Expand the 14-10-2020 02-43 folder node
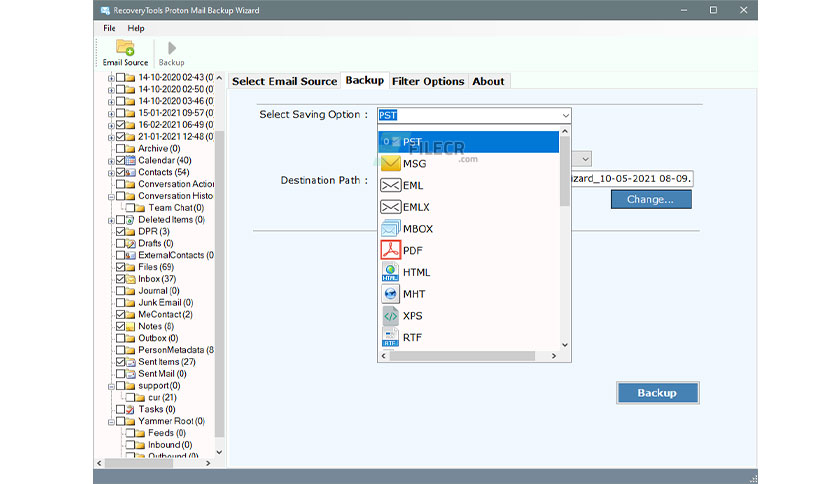836x484 pixels. tap(111, 78)
